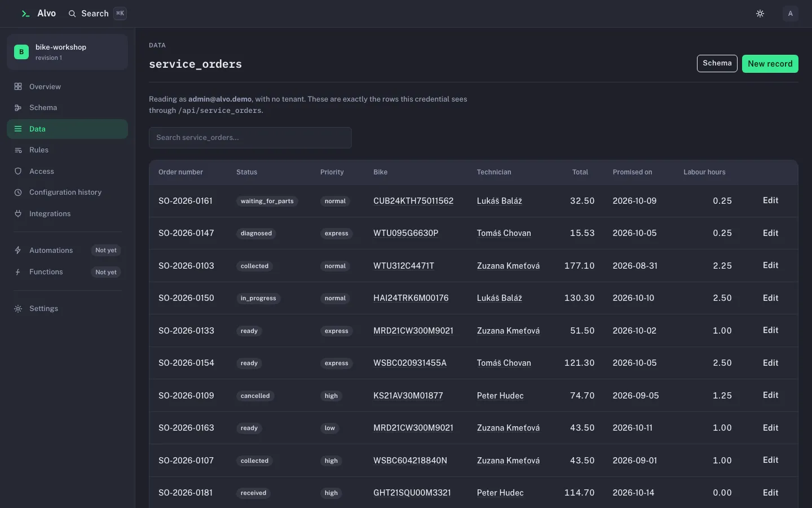Click the cancelled status badge
Screen dimensions: 812x508
[x=255, y=396]
